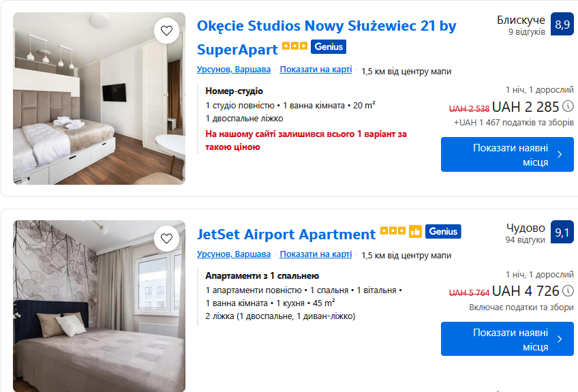Click availability button for JetSet Apartment
Screen dimensions: 578x392
coord(507,339)
